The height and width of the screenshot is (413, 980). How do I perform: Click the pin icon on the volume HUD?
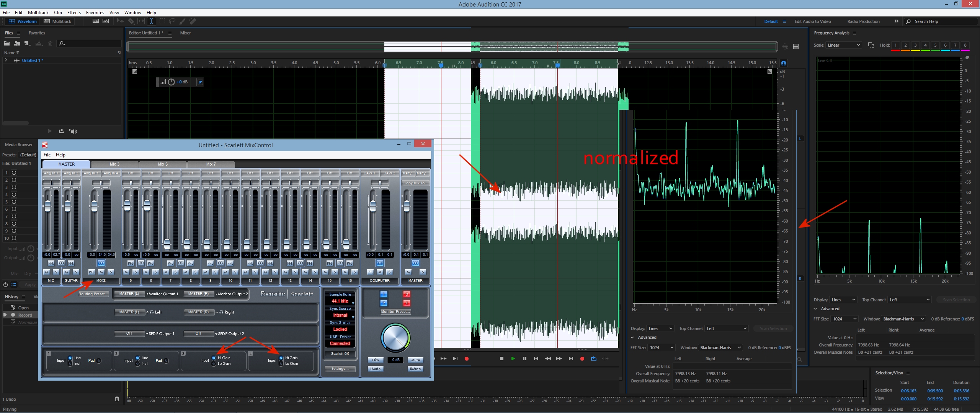(200, 82)
